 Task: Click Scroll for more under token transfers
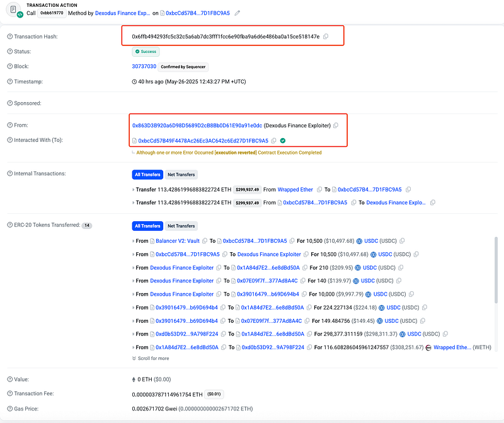coord(150,359)
